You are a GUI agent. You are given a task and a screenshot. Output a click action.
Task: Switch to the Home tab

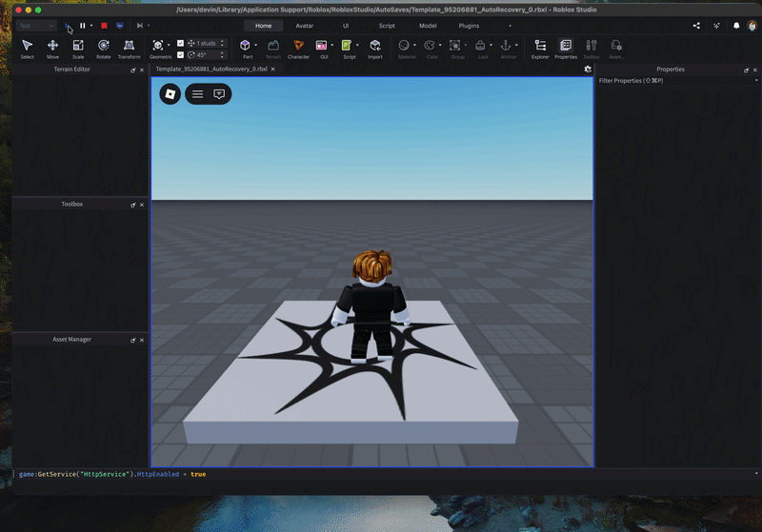[x=264, y=26]
